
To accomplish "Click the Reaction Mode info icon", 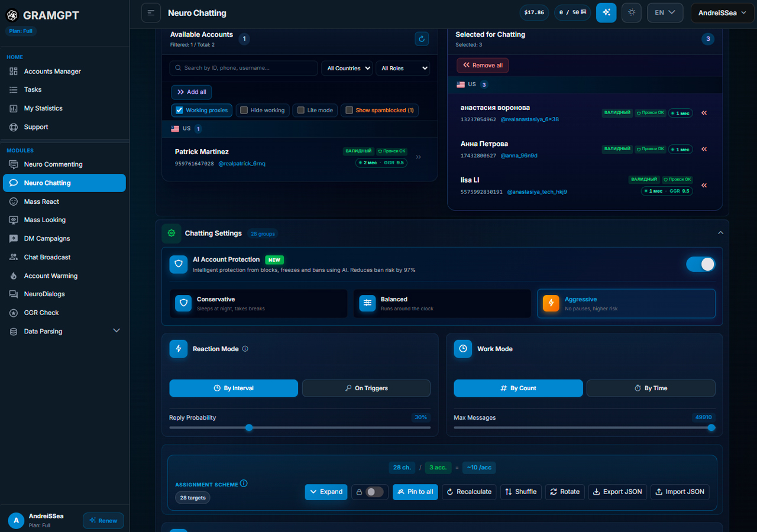I will (245, 349).
